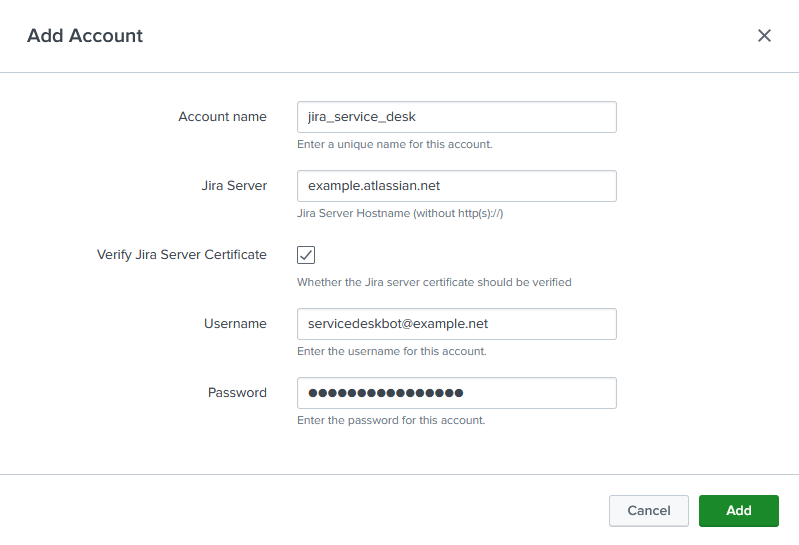Click 'Enter a unique name for this account.' hint
The width and height of the screenshot is (799, 545).
pyautogui.click(x=394, y=144)
